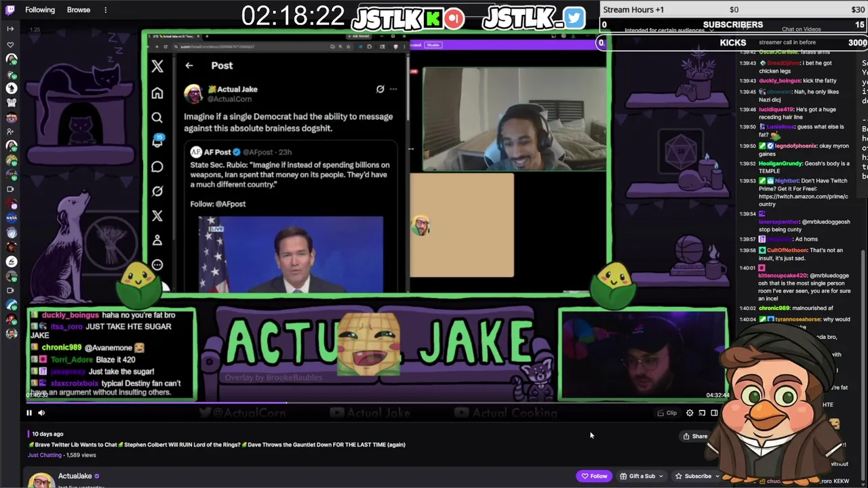This screenshot has height=488, width=868.
Task: Jump to chat timestamp 1:39:46
Action: pyautogui.click(x=747, y=109)
